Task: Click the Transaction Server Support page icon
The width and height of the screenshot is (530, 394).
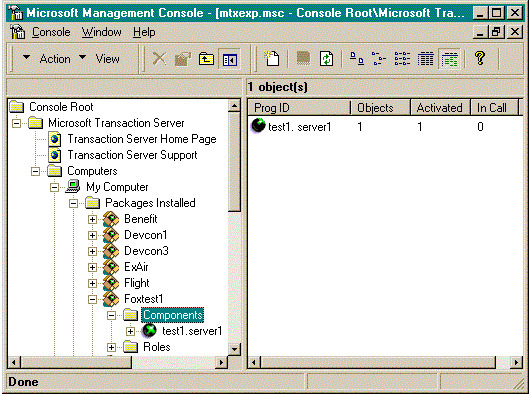Action: [x=54, y=155]
